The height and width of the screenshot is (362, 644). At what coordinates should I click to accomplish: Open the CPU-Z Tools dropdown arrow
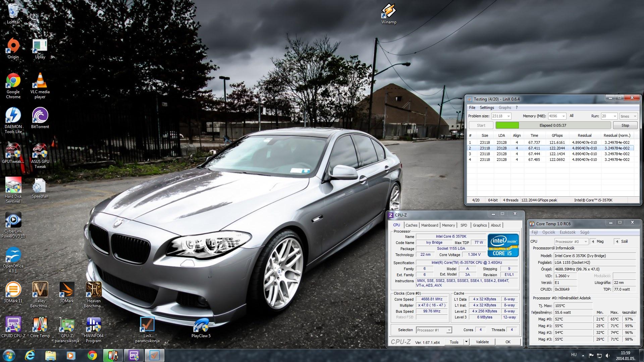(466, 342)
